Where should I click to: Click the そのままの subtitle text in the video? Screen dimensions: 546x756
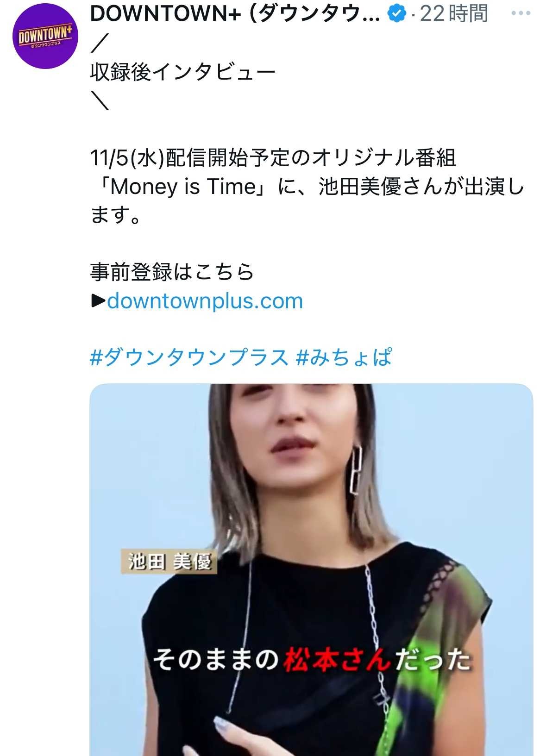(x=215, y=659)
